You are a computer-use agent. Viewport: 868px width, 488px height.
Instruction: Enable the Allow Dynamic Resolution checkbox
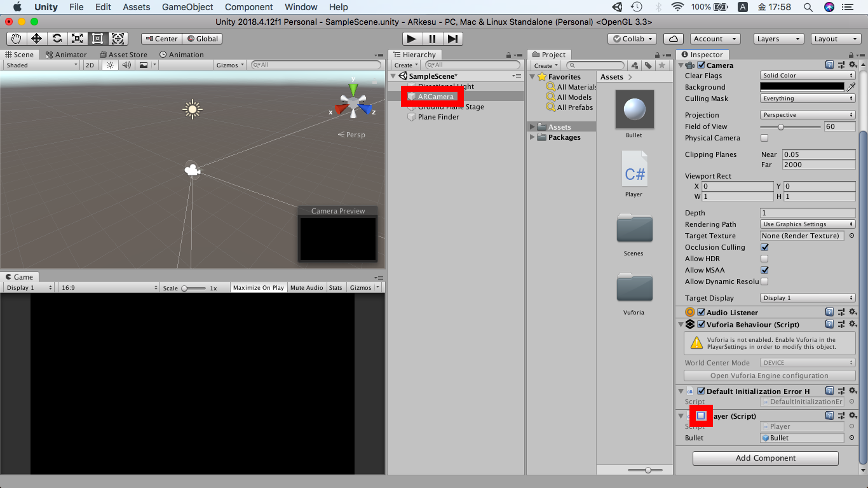(x=764, y=281)
